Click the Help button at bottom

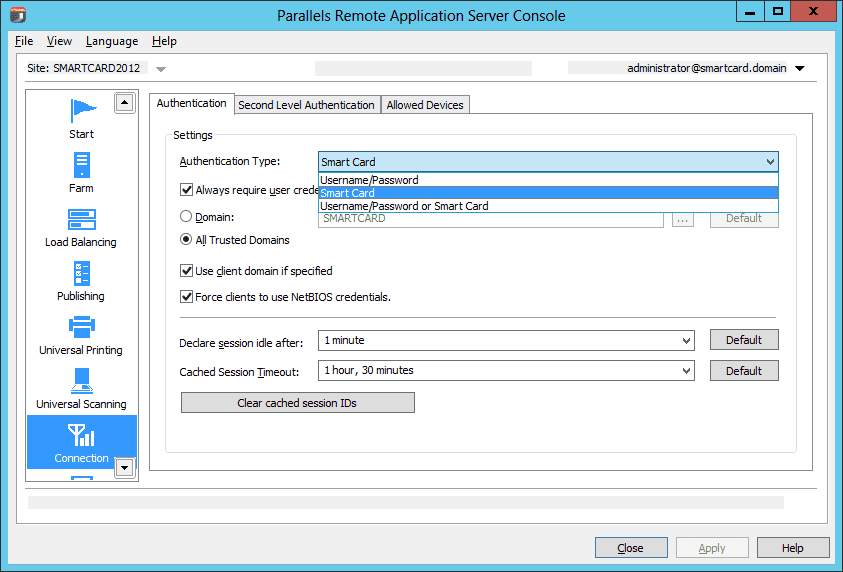point(793,547)
